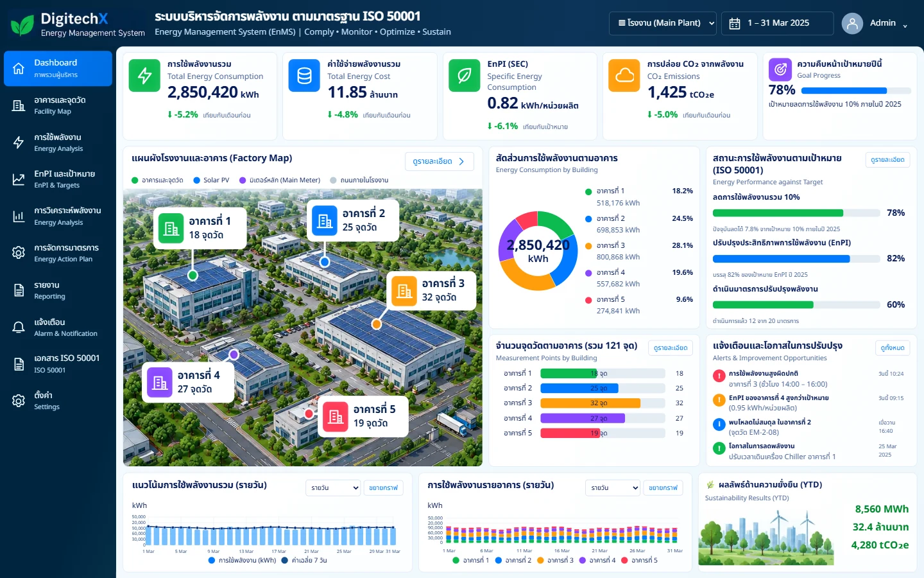The image size is (924, 578).
Task: Open the Dashboard menu item
Action: (x=58, y=68)
